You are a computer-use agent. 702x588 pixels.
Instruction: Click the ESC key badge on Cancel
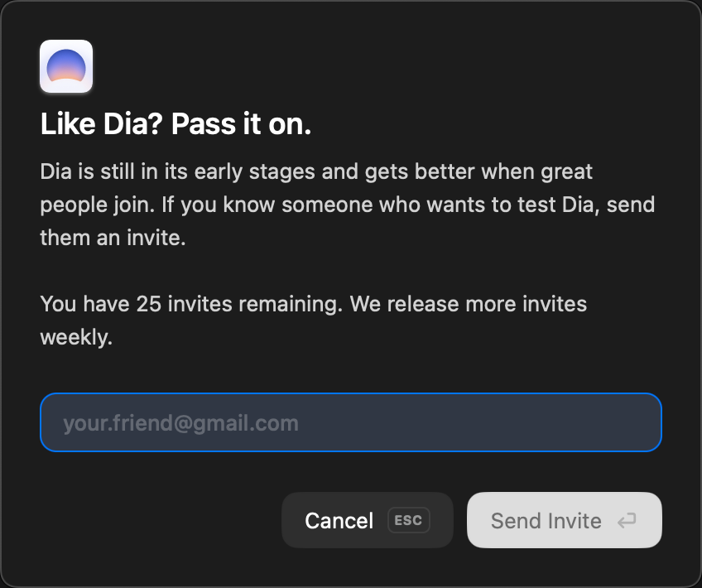pos(408,520)
